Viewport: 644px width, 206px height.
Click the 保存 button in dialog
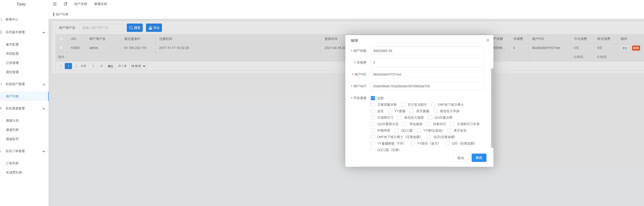(479, 158)
